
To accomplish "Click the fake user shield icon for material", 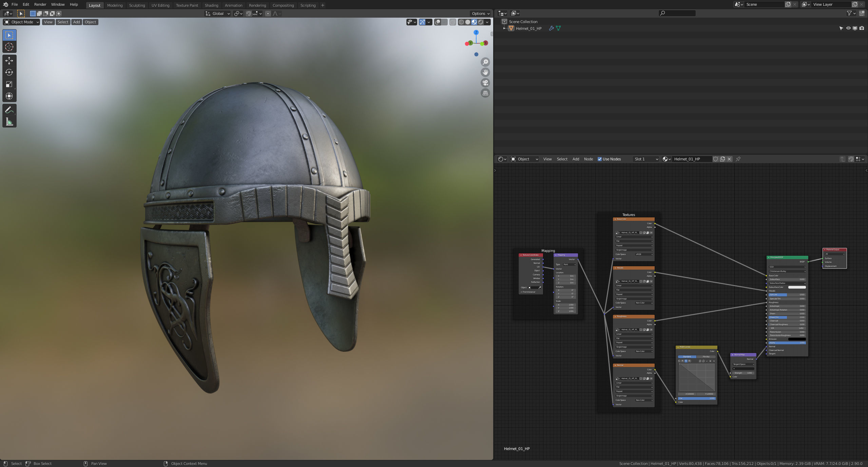I will click(x=715, y=159).
